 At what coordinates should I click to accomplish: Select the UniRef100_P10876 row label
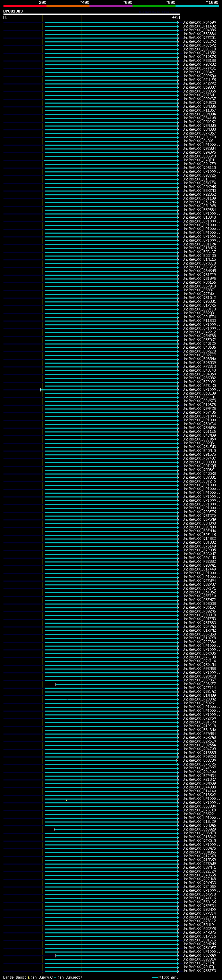[199, 57]
